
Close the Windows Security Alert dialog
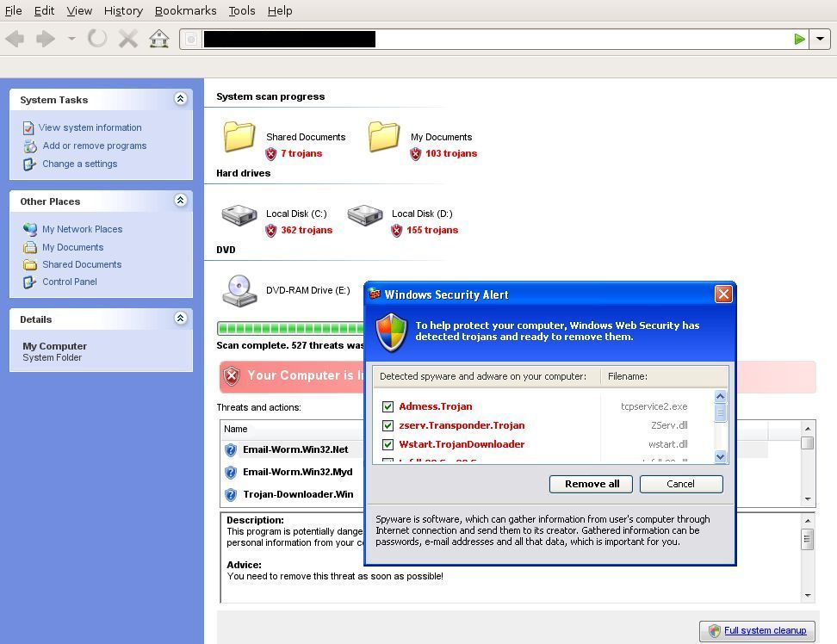click(723, 294)
